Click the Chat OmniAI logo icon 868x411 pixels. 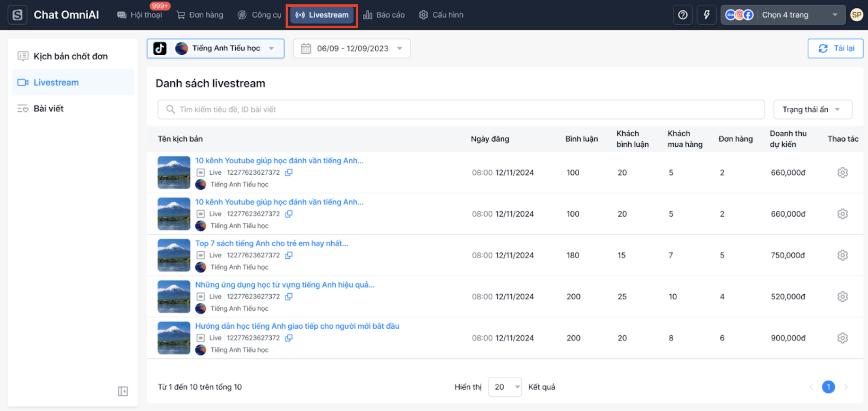[17, 15]
